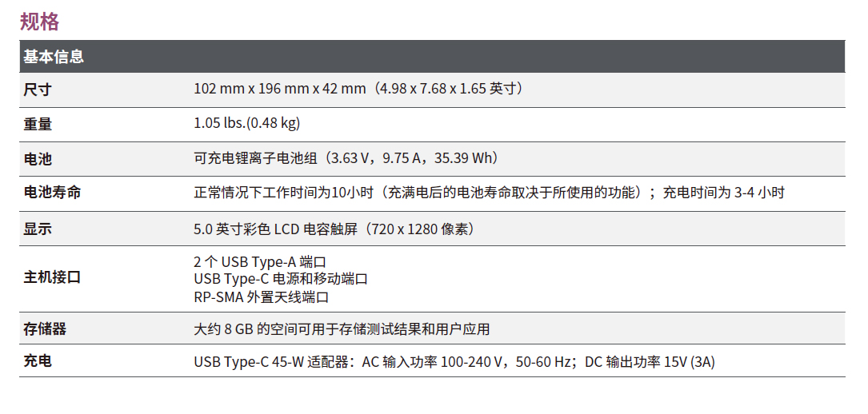Click the 规格 section heading
Image resolution: width=868 pixels, height=414 pixels.
[39, 21]
